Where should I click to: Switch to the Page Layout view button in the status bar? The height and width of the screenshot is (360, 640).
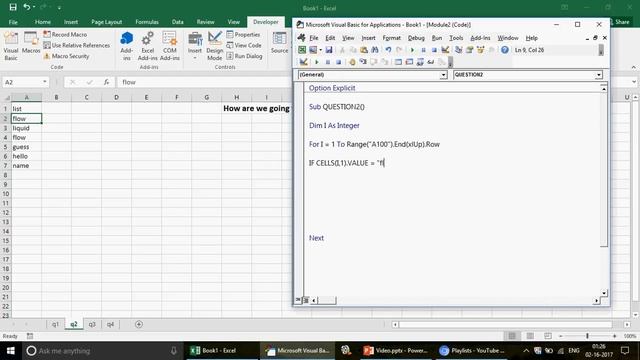(530, 336)
